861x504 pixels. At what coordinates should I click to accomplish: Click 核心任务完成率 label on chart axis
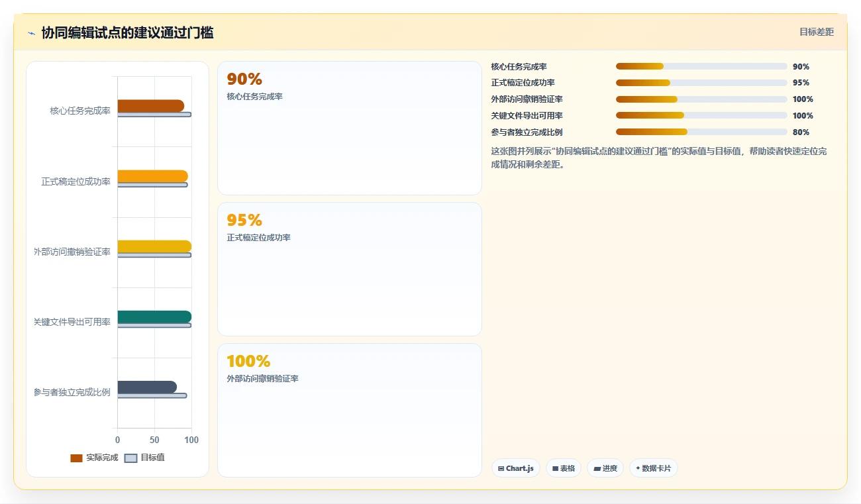[x=80, y=111]
